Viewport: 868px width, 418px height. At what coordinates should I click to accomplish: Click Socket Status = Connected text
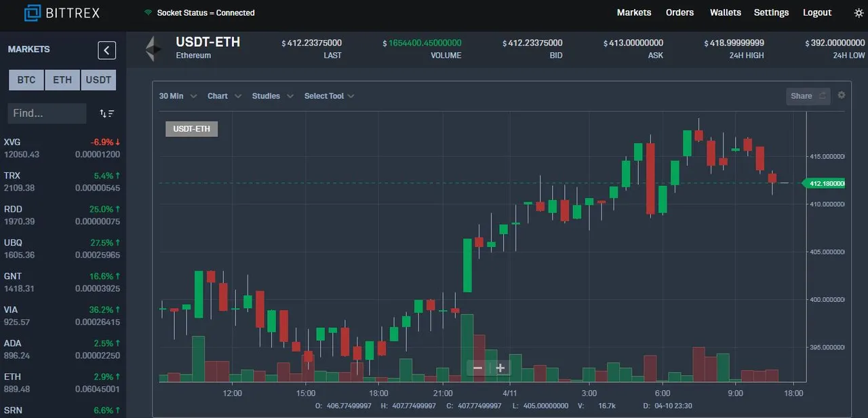(x=205, y=13)
